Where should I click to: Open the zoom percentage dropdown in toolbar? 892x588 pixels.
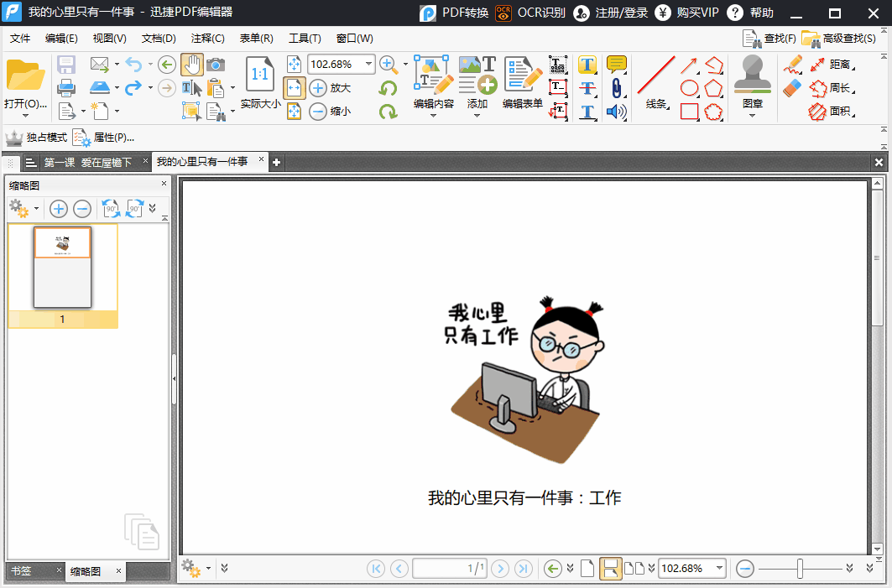point(368,65)
